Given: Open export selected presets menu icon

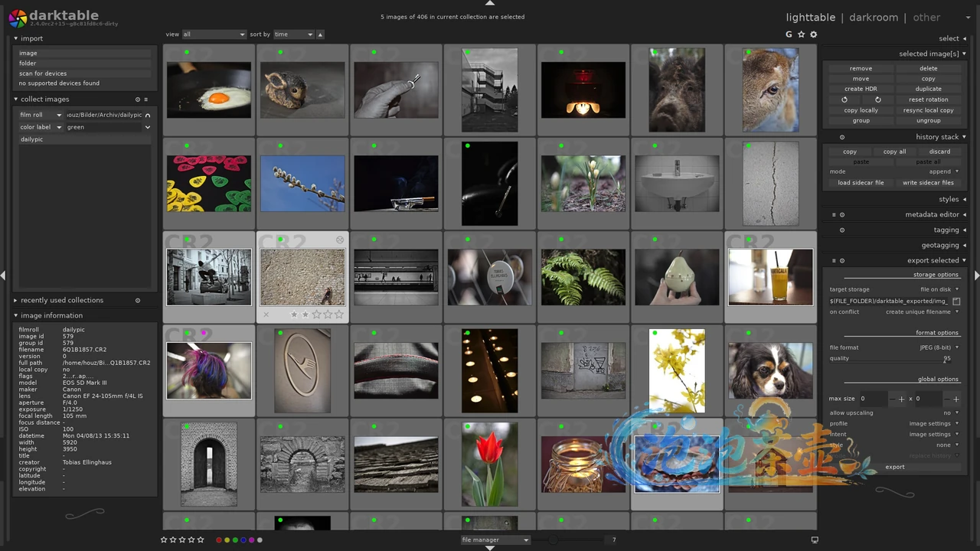Looking at the screenshot, I should point(834,261).
